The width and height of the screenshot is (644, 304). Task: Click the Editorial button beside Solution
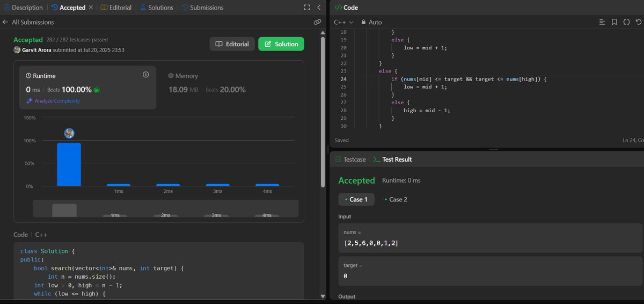[x=232, y=44]
